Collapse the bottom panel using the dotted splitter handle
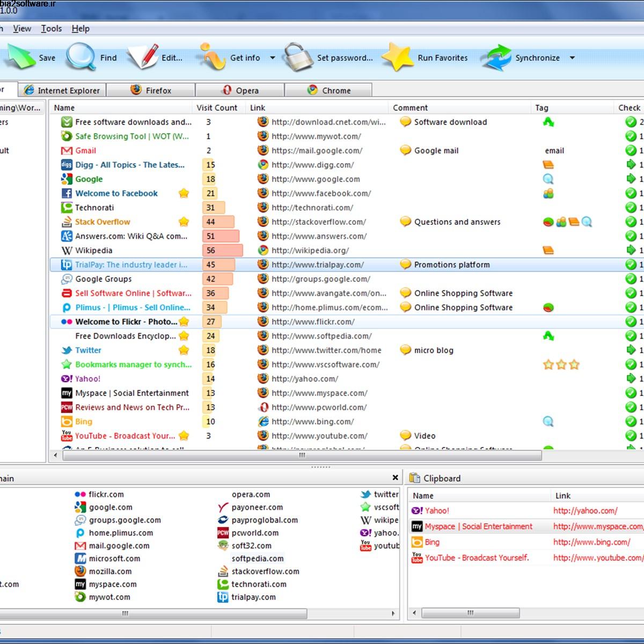The image size is (644, 644). pyautogui.click(x=321, y=467)
